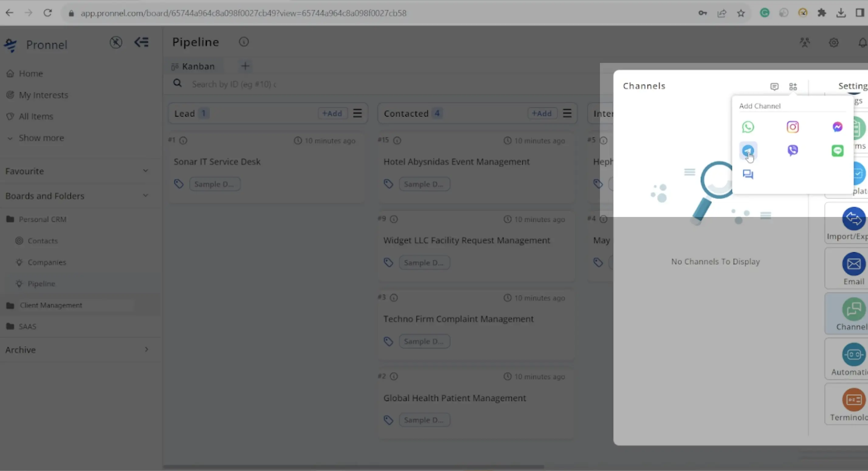Add a Telegram channel
The image size is (868, 471).
pos(748,151)
